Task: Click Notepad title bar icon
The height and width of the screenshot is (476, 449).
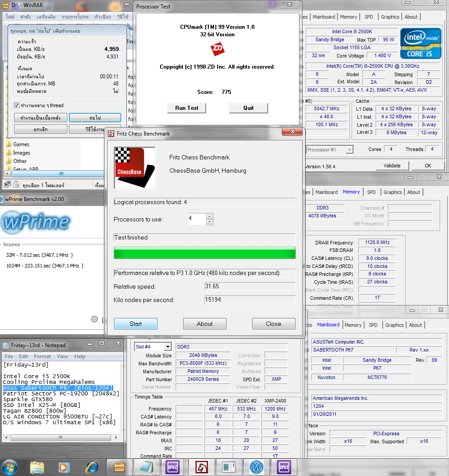Action: click(6, 345)
